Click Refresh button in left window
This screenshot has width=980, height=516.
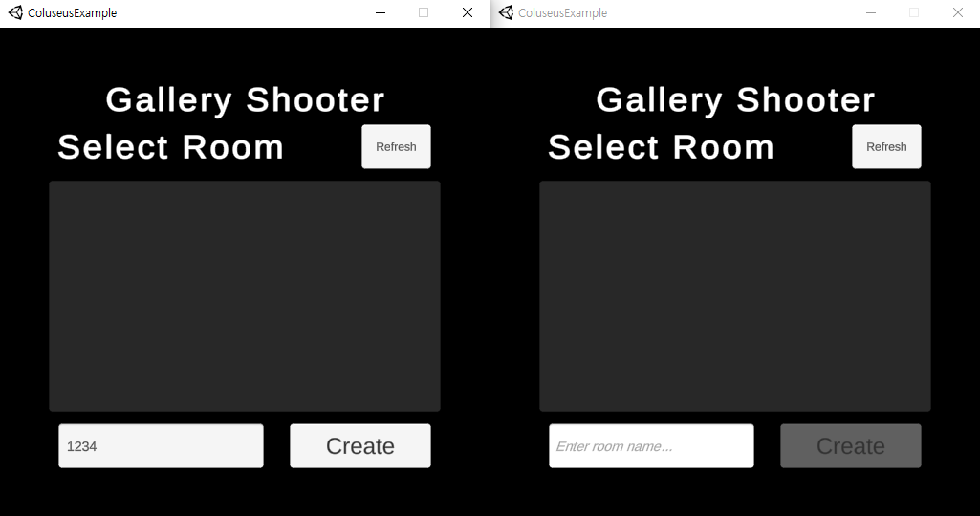pos(396,147)
